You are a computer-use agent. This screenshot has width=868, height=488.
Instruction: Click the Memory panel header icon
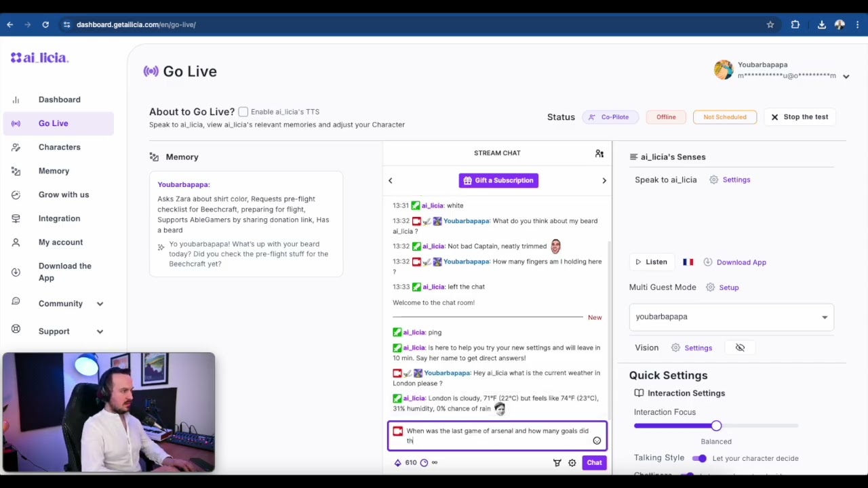[154, 157]
